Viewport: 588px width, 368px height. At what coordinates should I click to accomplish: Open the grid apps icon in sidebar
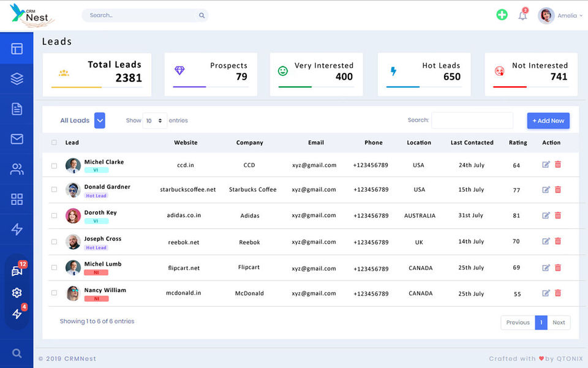pyautogui.click(x=17, y=200)
